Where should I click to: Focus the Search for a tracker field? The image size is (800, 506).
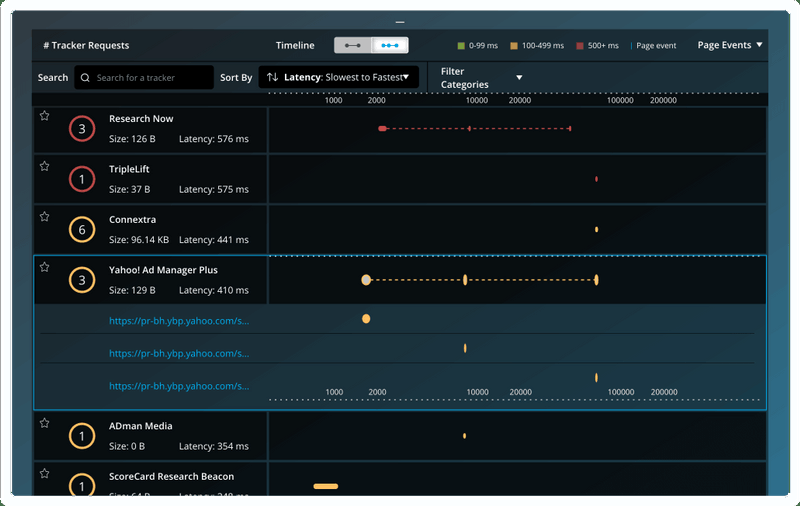coord(150,78)
